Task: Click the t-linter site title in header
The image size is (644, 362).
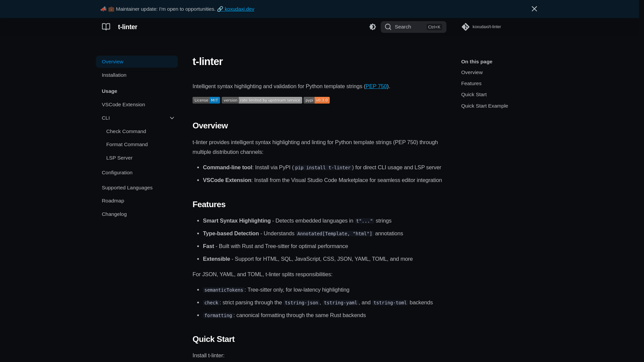Action: [x=127, y=27]
